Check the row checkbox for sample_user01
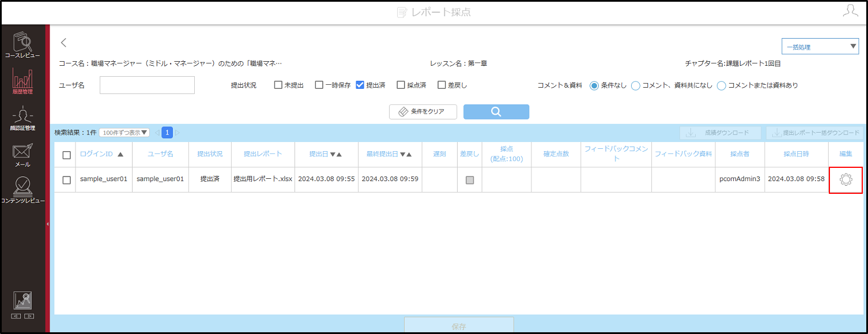The height and width of the screenshot is (334, 868). 66,180
